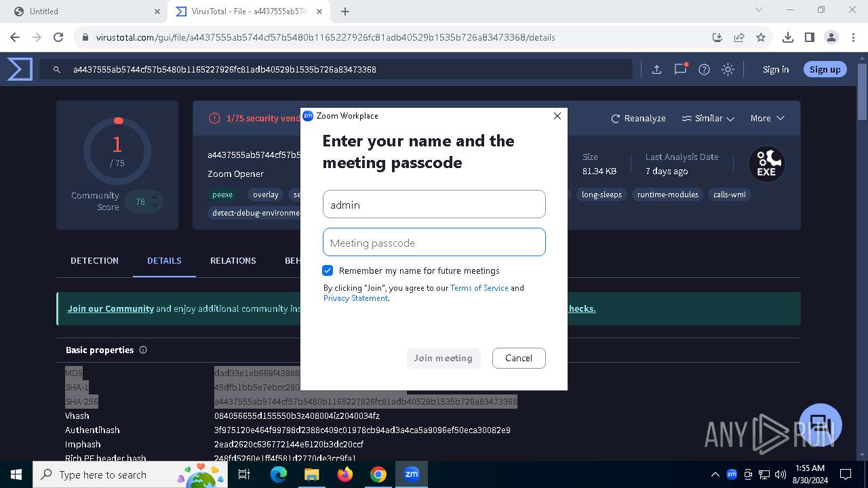Close the VirusTotal browser tab
This screenshot has width=868, height=488.
coord(319,12)
